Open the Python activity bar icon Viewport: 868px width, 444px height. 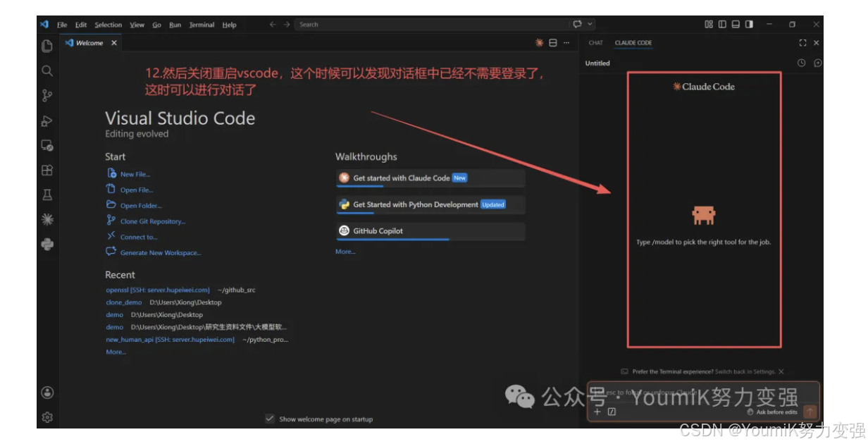click(x=47, y=245)
